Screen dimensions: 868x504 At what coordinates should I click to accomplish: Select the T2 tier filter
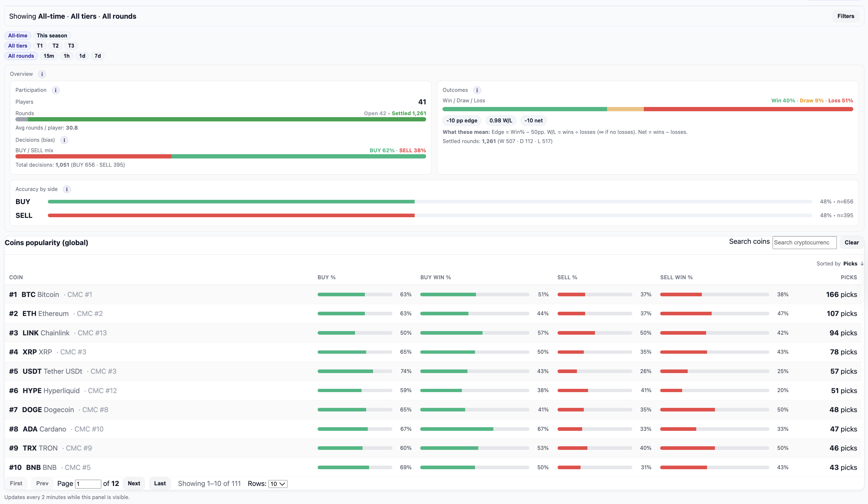point(55,46)
